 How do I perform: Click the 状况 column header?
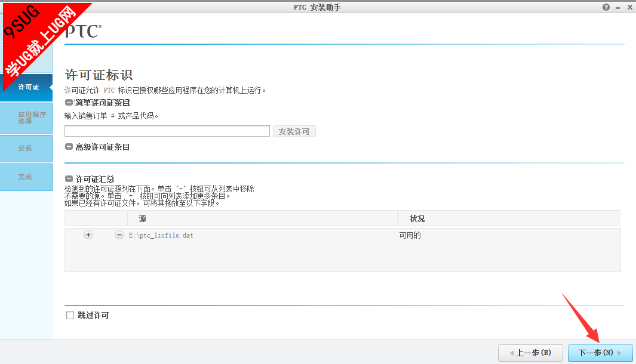coord(509,218)
